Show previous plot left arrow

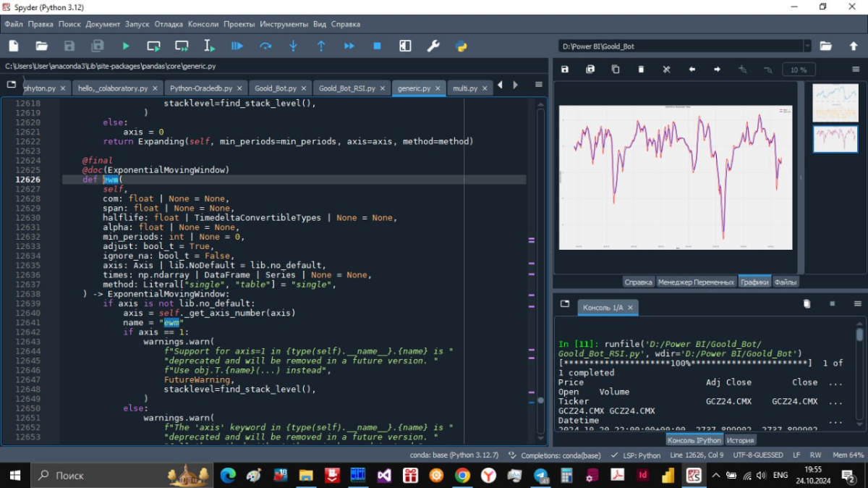click(692, 70)
